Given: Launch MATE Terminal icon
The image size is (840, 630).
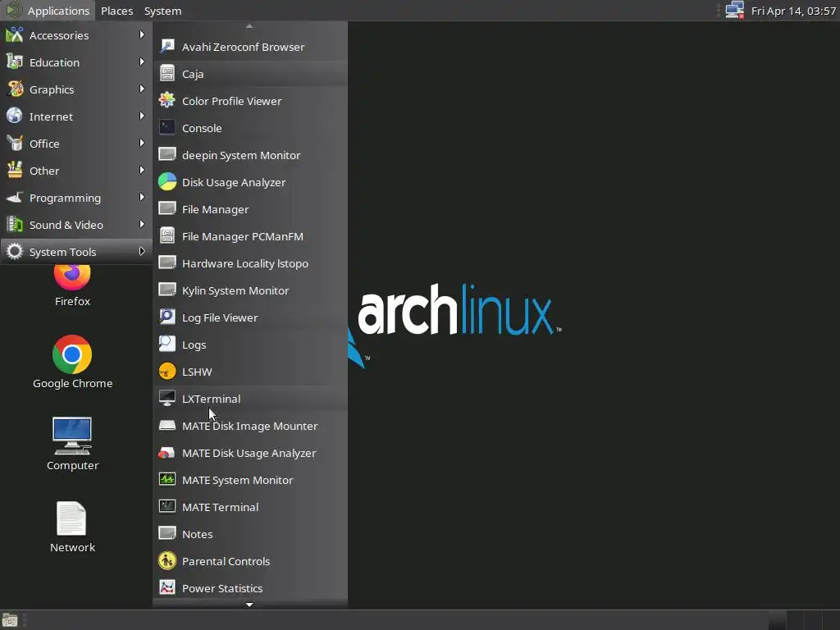Looking at the screenshot, I should click(167, 507).
